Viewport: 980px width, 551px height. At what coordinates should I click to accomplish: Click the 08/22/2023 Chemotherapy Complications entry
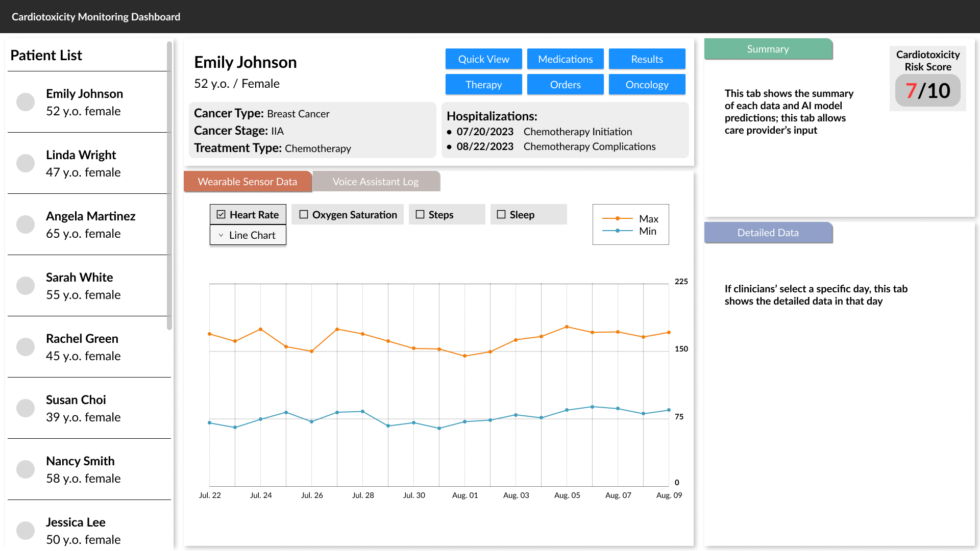(551, 146)
